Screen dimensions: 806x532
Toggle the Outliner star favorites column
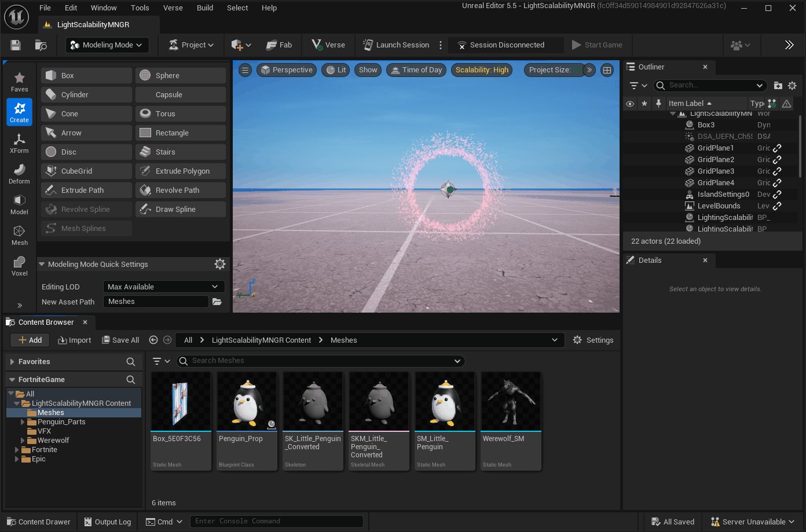point(644,104)
